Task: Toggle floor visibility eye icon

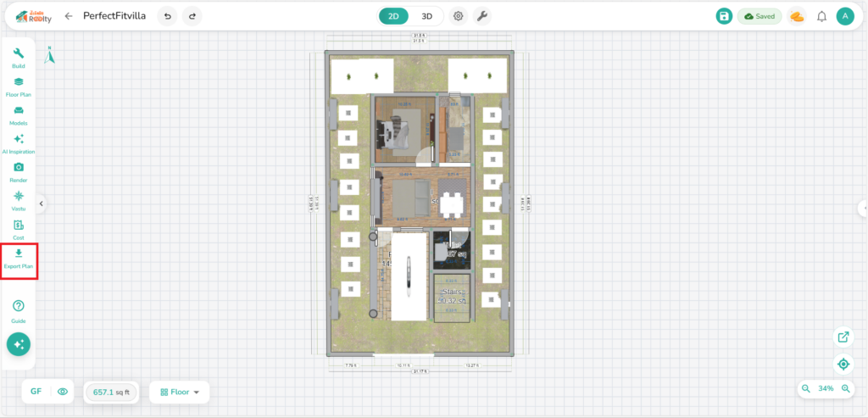Action: pos(62,392)
